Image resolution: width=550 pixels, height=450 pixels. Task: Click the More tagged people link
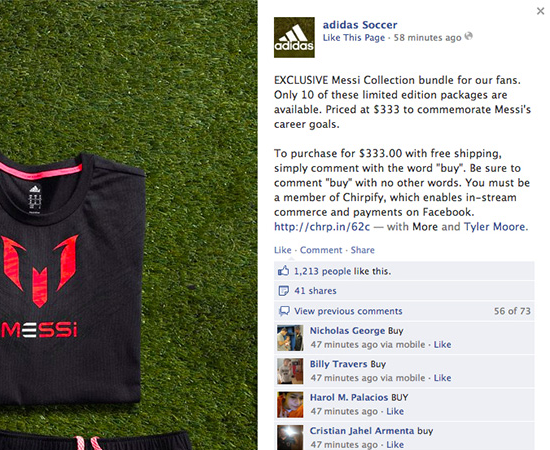425,227
